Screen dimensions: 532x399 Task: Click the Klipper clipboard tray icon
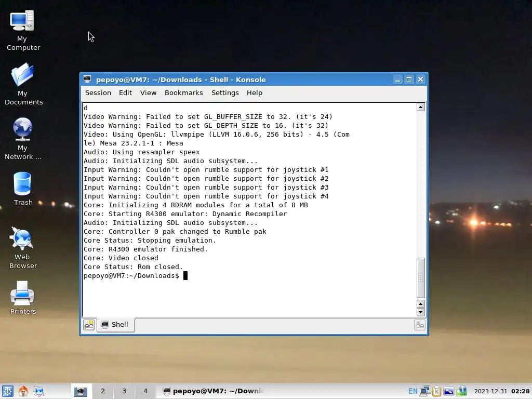[x=436, y=391]
